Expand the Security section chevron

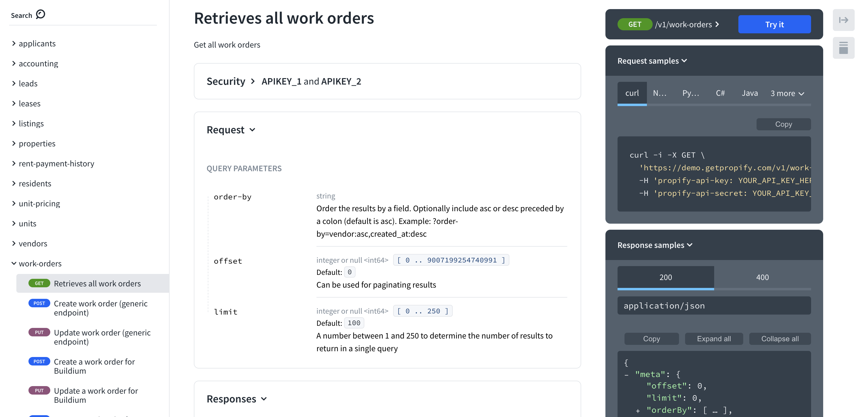tap(253, 81)
